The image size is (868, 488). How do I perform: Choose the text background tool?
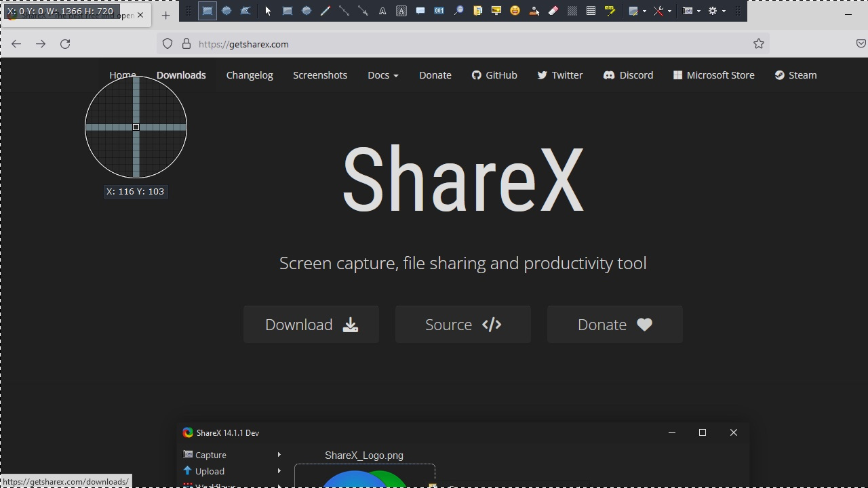tap(401, 11)
